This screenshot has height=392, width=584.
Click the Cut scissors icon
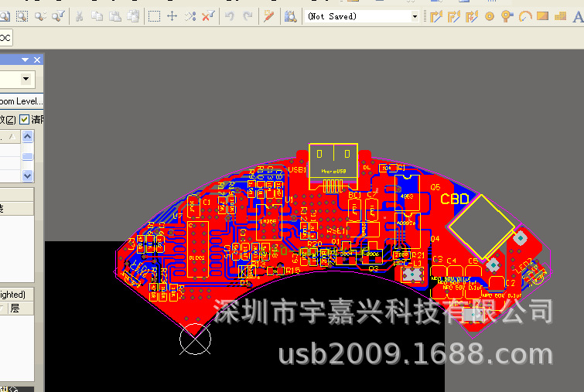pos(80,16)
